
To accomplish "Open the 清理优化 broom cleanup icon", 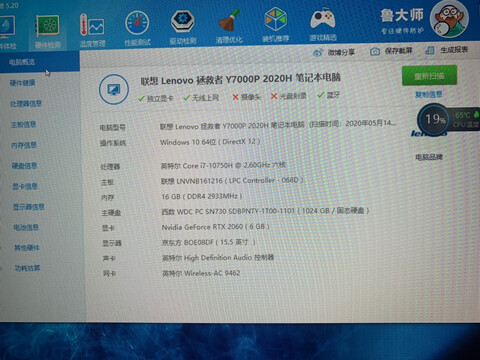I will click(x=229, y=27).
